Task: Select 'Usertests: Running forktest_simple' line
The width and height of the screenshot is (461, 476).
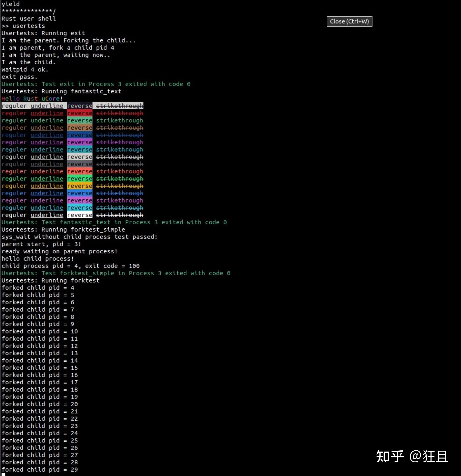Action: point(63,230)
